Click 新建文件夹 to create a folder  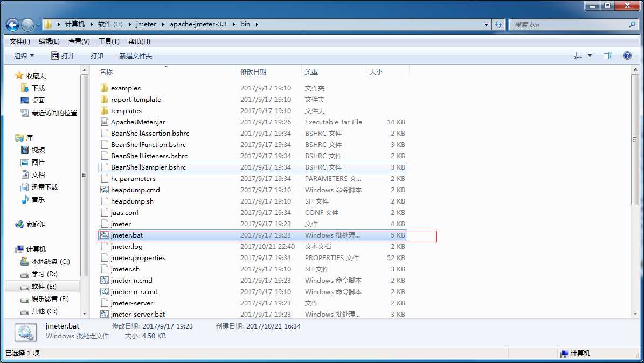coord(135,56)
